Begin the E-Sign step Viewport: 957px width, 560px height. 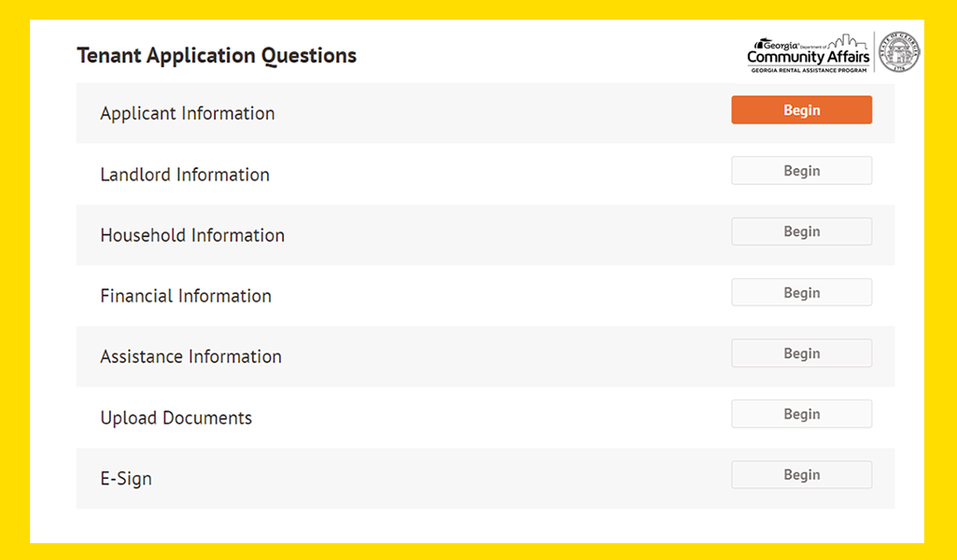(x=801, y=474)
